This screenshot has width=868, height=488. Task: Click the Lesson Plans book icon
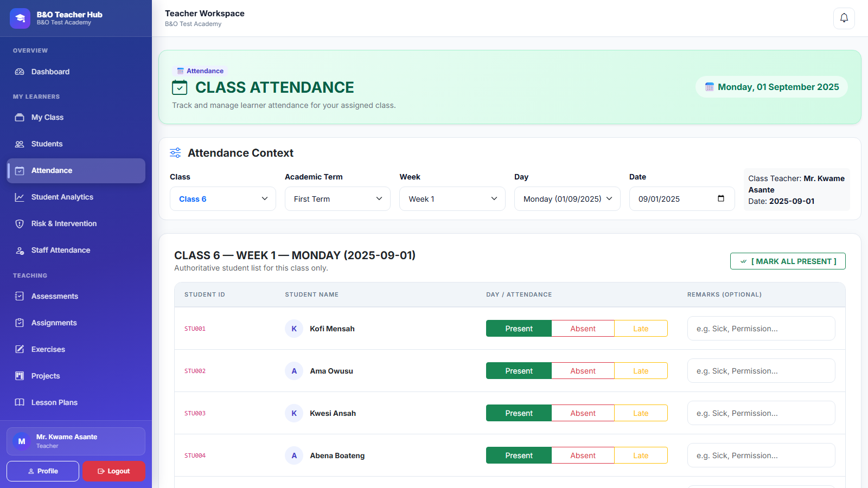(x=20, y=402)
